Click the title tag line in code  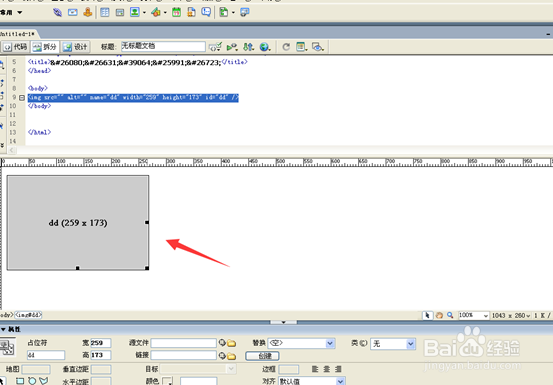[x=138, y=62]
